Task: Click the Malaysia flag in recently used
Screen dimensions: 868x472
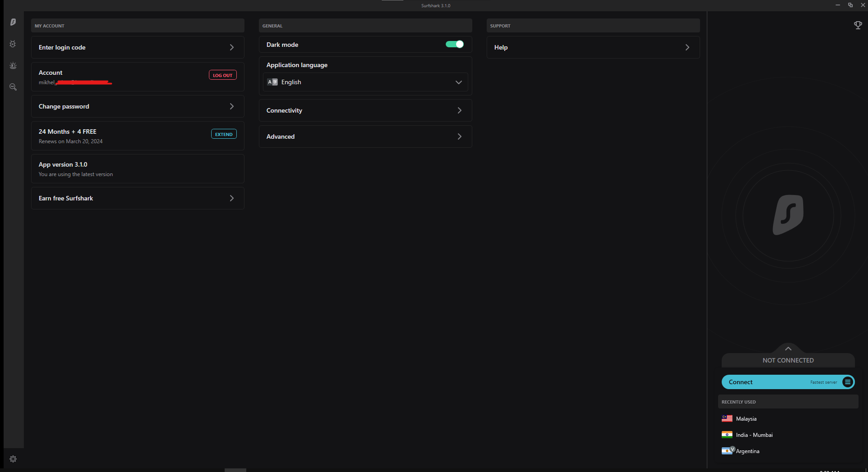Action: (x=727, y=418)
